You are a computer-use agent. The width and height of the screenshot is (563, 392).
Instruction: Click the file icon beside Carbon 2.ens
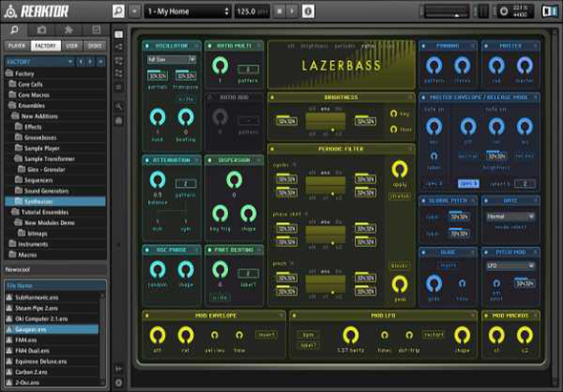pyautogui.click(x=10, y=372)
